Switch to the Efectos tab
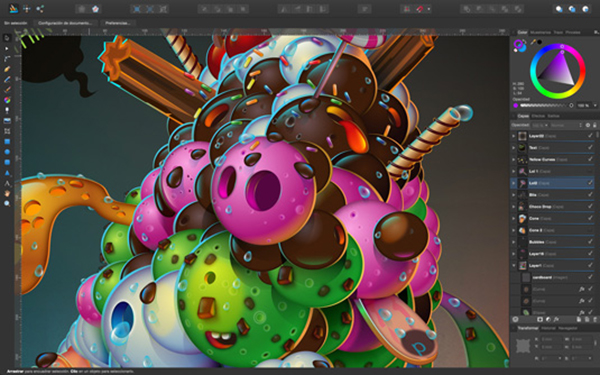 [x=538, y=116]
